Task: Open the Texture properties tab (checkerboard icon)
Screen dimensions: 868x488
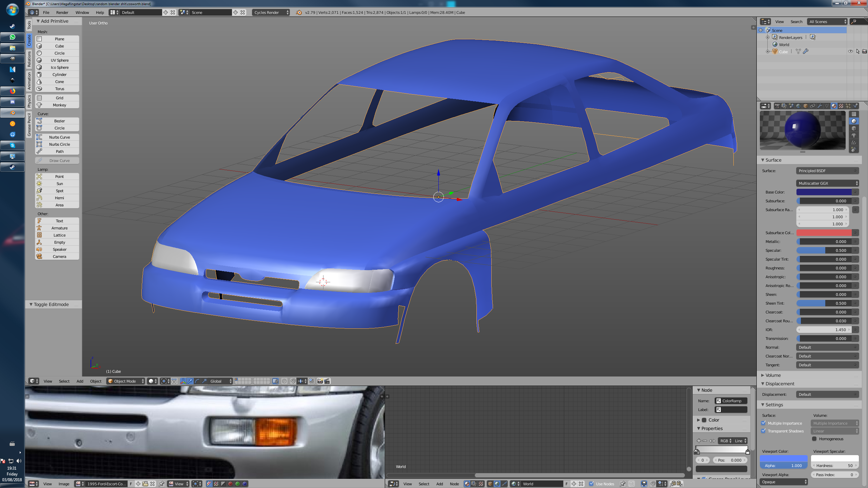Action: click(841, 106)
